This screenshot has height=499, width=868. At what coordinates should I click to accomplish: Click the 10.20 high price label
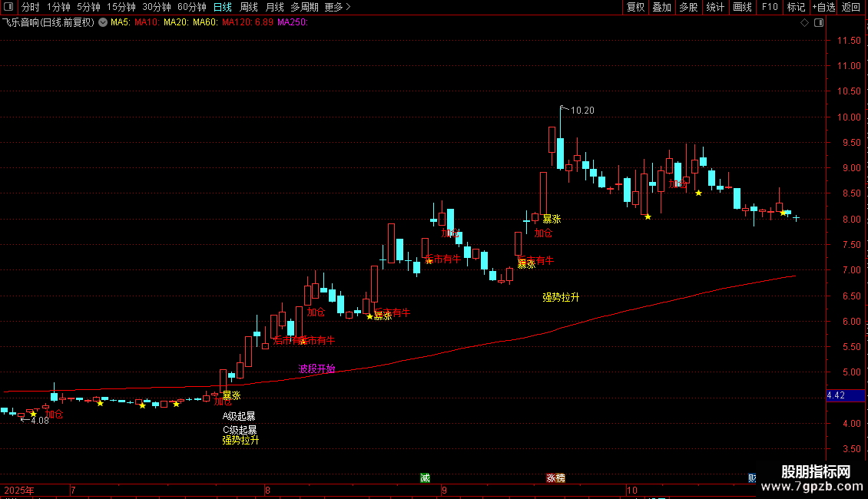[582, 111]
